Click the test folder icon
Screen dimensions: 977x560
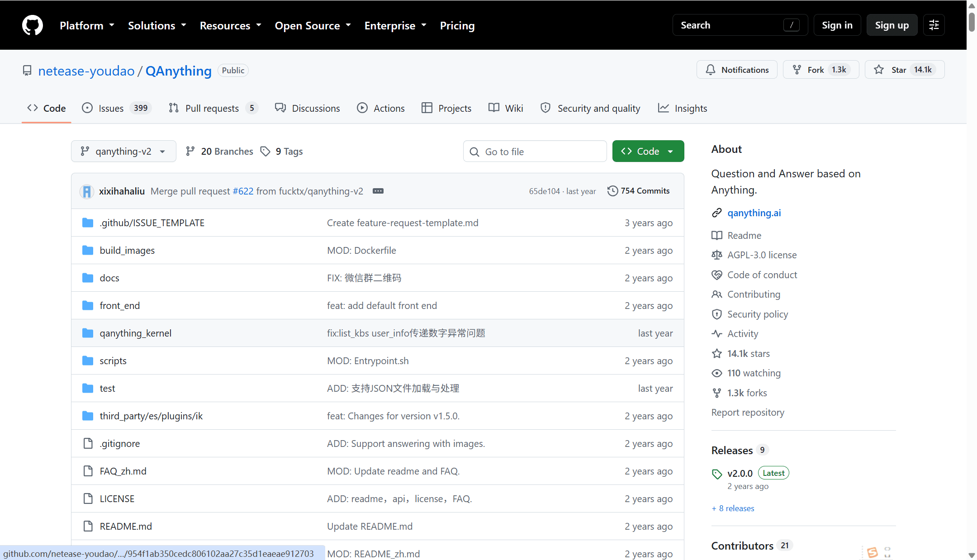(x=88, y=388)
